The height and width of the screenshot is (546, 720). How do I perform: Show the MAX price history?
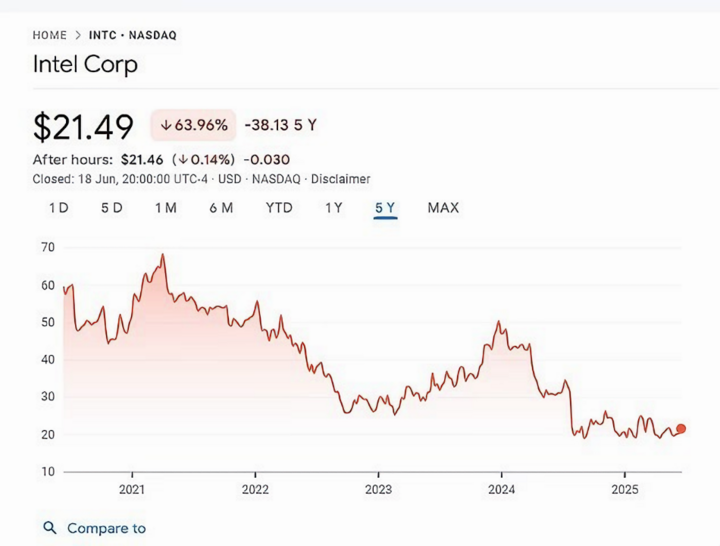pyautogui.click(x=443, y=208)
